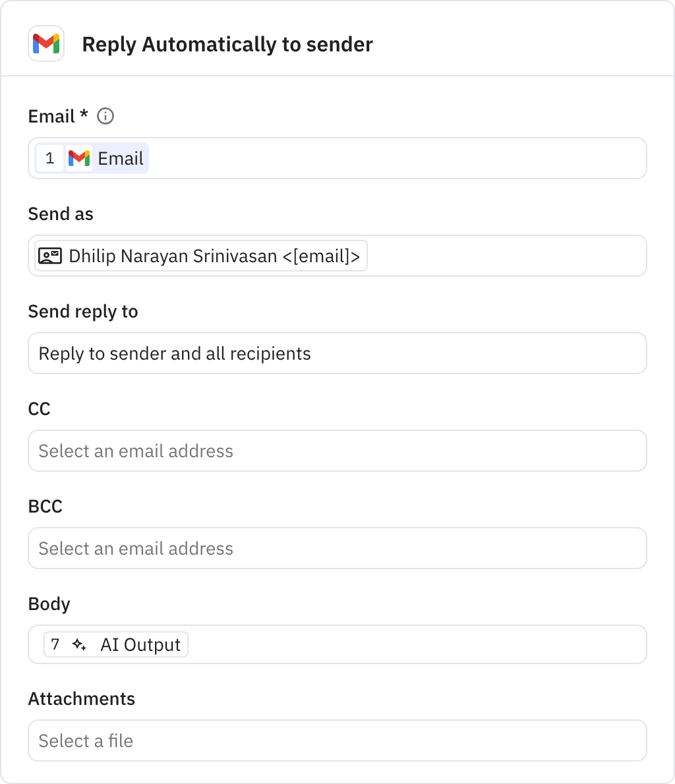This screenshot has width=675, height=784.
Task: Click empty area of the Body field
Action: point(415,644)
